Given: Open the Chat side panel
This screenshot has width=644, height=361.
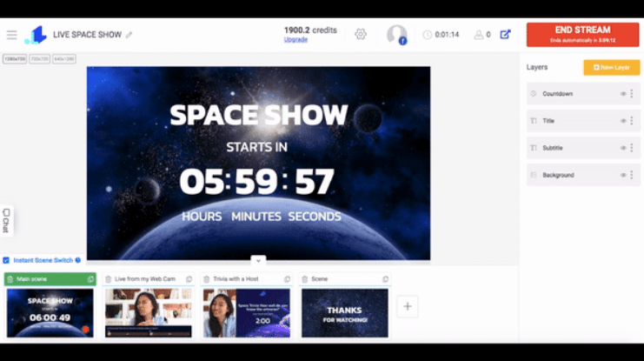Looking at the screenshot, I should (x=6, y=221).
